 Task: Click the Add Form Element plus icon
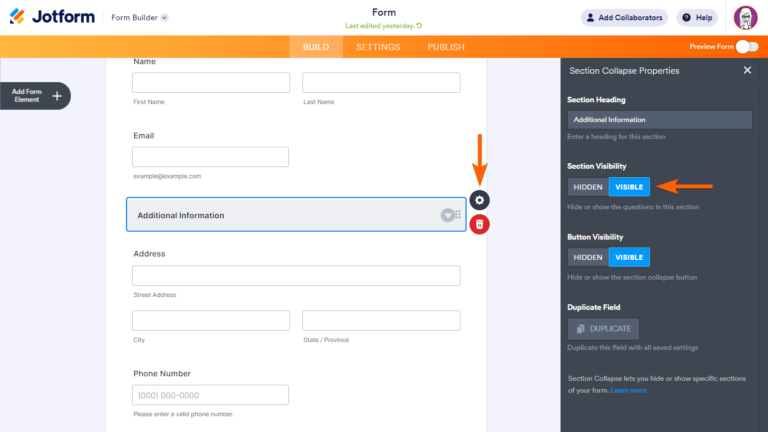[x=57, y=96]
